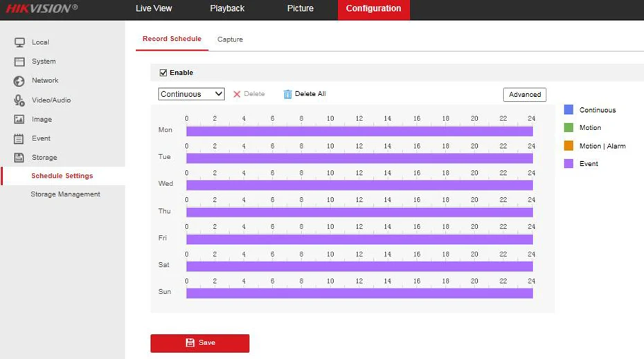Click the floppy icon on Save button

[x=190, y=342]
